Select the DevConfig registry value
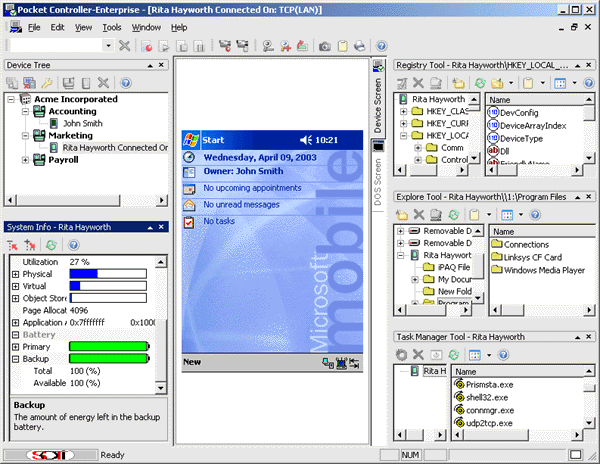 [519, 113]
